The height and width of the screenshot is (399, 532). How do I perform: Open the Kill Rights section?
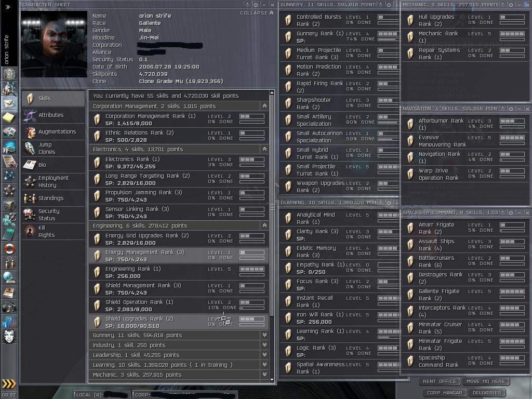coord(54,231)
